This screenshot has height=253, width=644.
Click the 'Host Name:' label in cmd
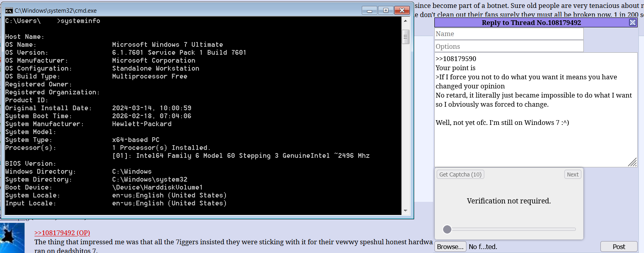[x=25, y=36]
